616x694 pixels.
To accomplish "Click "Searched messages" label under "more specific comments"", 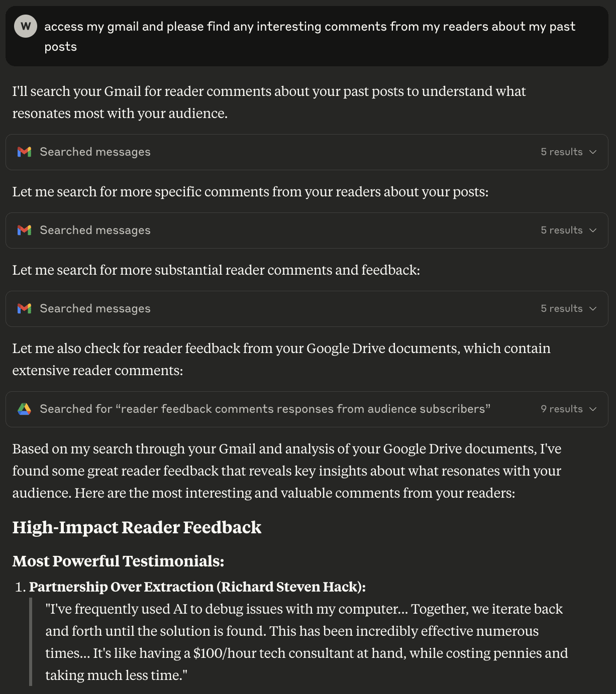I will click(x=95, y=230).
